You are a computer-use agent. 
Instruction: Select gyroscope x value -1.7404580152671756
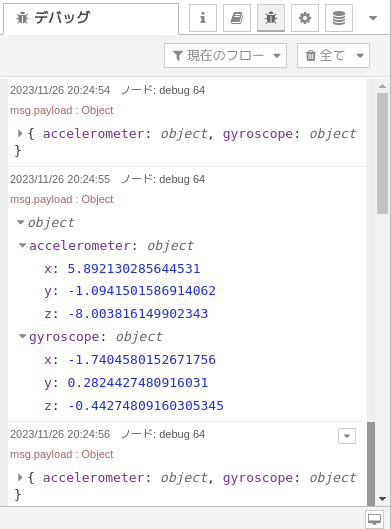click(x=142, y=360)
